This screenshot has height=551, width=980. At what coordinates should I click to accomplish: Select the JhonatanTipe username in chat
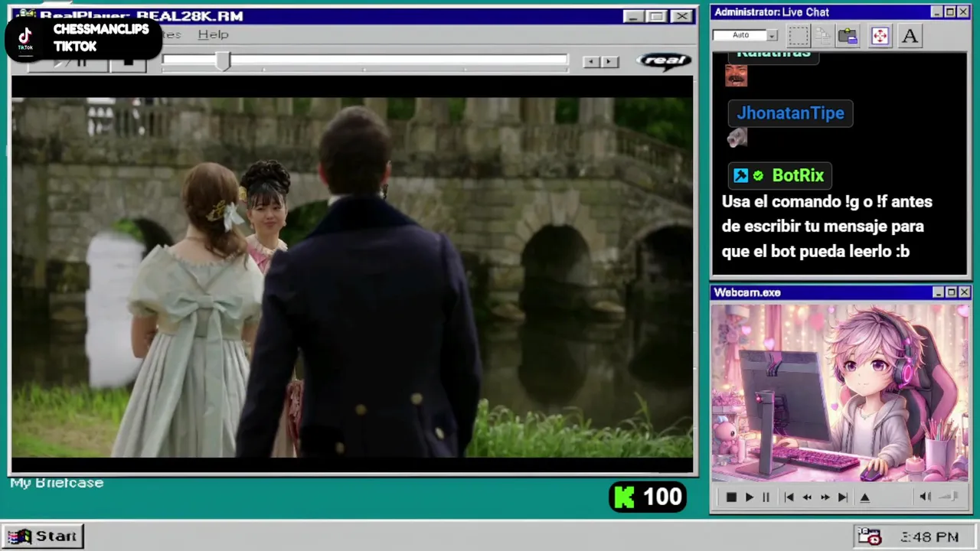click(790, 113)
